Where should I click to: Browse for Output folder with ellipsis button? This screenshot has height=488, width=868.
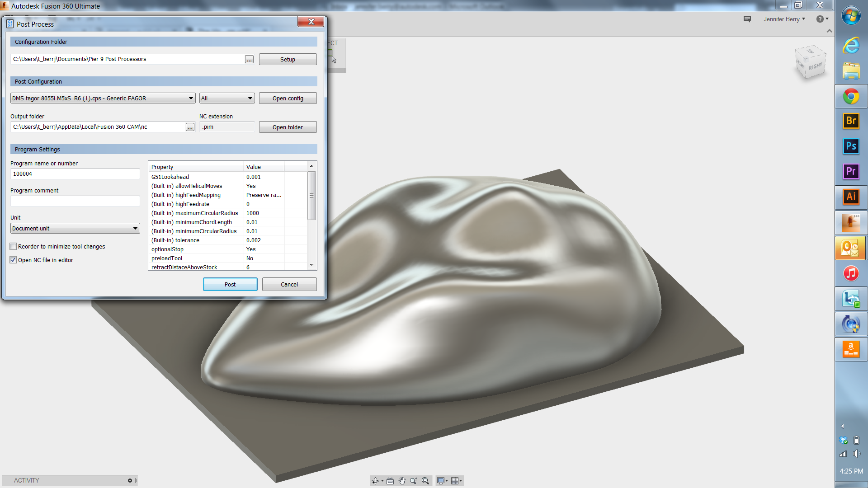(x=190, y=127)
